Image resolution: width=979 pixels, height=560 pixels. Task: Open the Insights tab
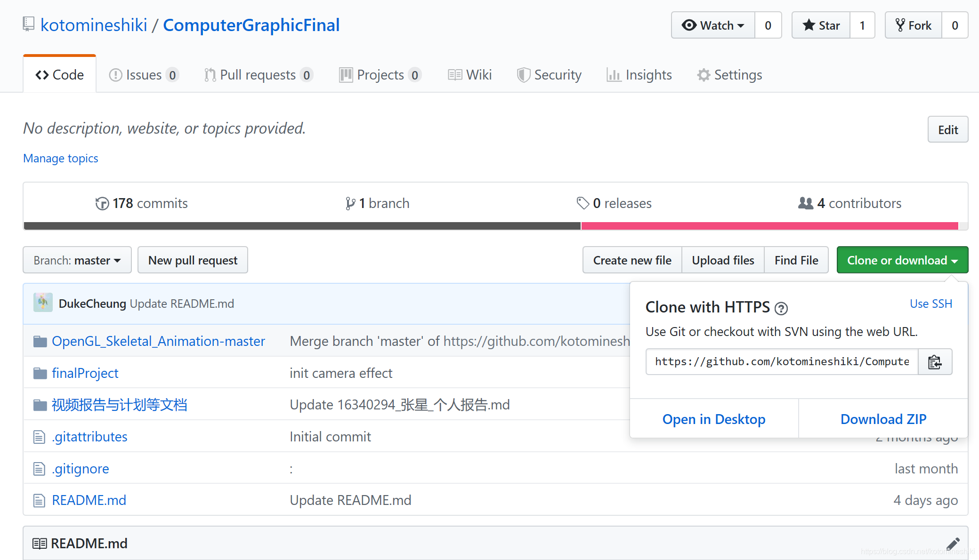[x=639, y=75]
